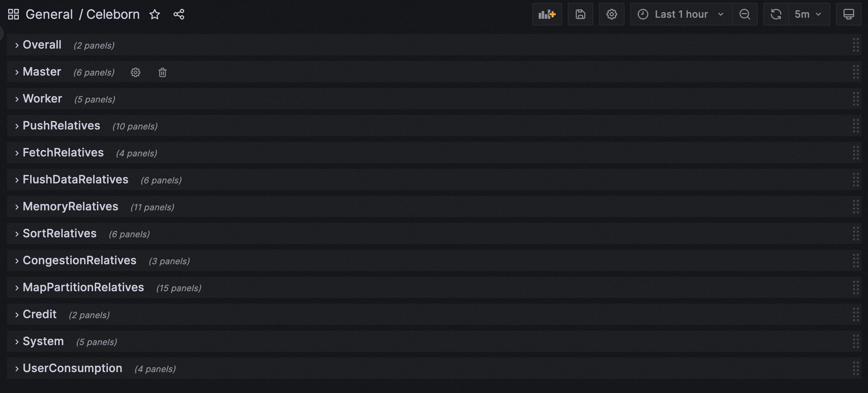Grab the drag handle on the Worker row

[856, 99]
